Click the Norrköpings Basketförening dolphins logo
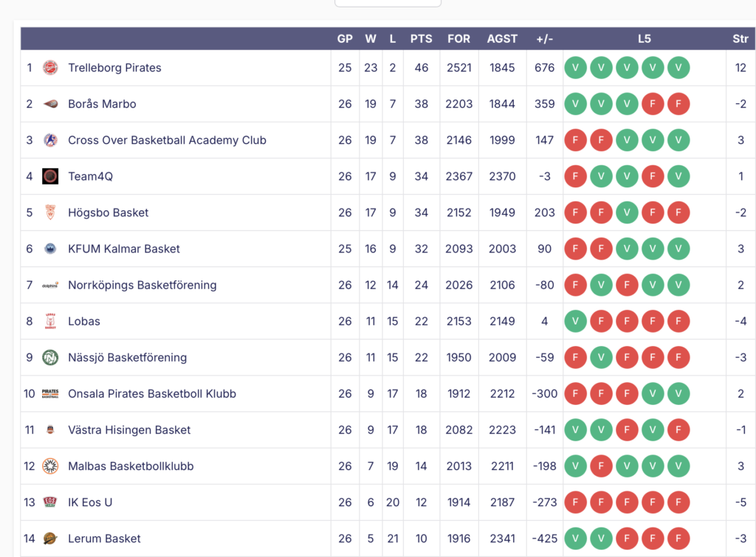Screen dimensions: 756x557 click(x=50, y=286)
